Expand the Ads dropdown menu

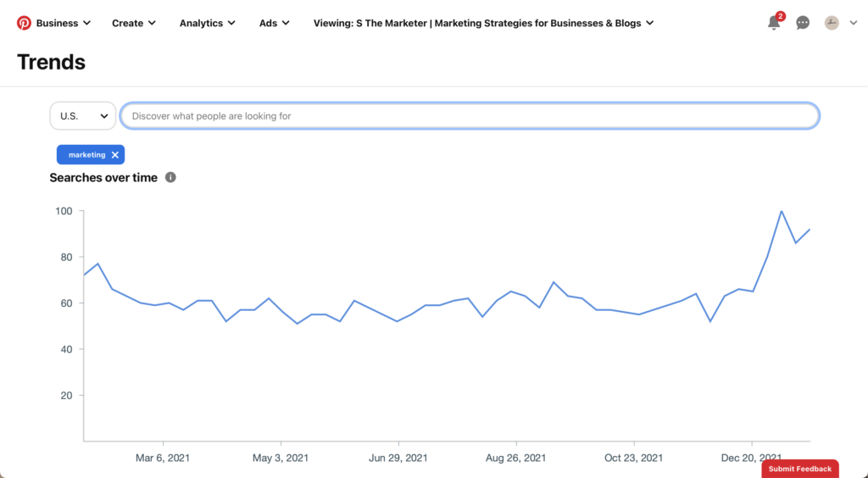tap(274, 23)
